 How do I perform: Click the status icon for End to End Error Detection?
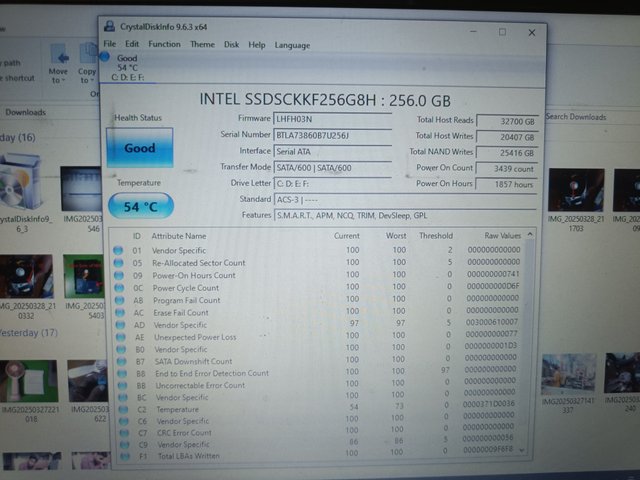coord(122,373)
